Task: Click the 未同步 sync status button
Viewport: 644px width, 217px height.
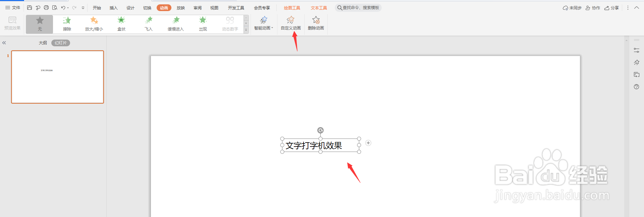Action: [572, 8]
